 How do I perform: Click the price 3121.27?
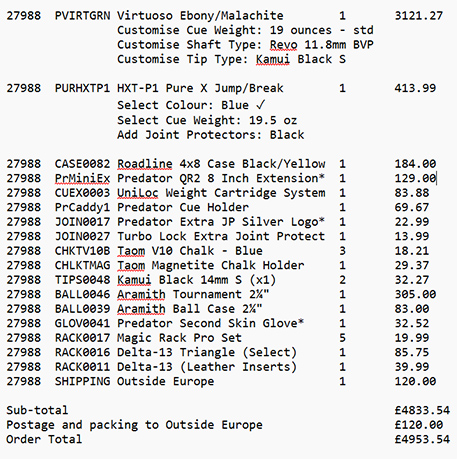[x=419, y=16]
